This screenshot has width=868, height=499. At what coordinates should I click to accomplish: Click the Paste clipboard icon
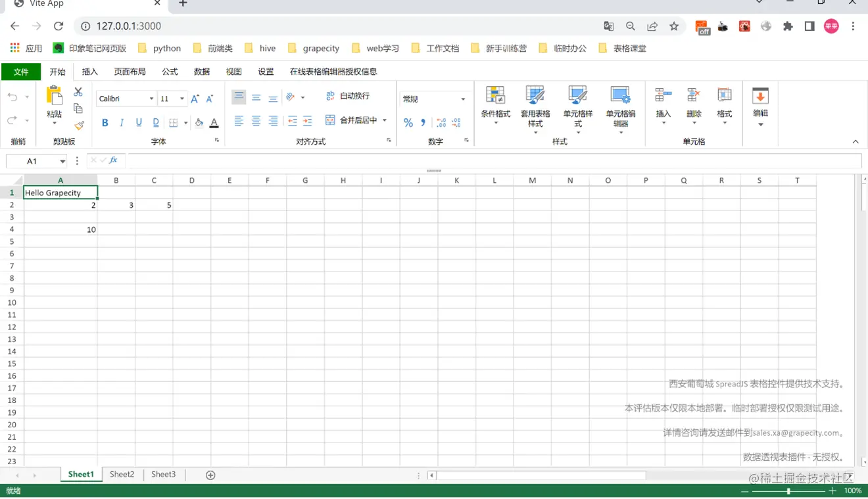point(54,95)
